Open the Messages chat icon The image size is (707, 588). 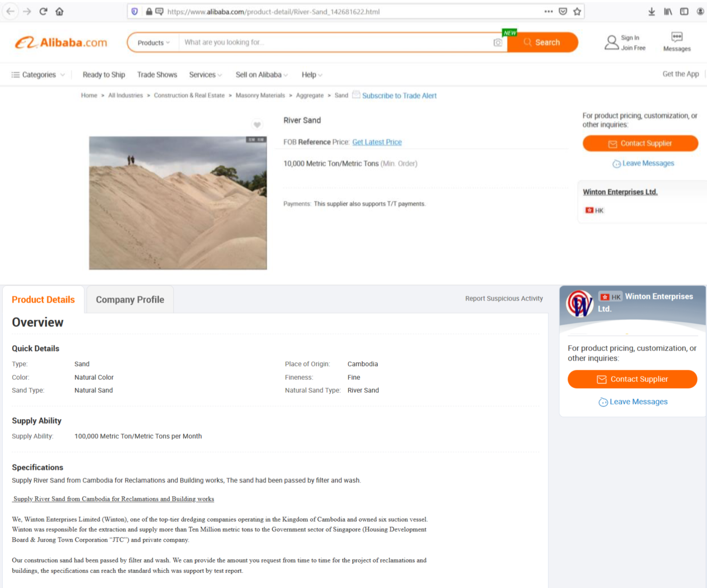676,37
